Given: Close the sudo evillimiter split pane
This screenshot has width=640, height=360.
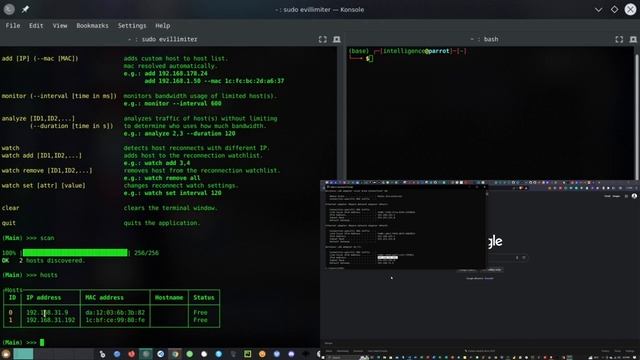Looking at the screenshot, I should (337, 39).
